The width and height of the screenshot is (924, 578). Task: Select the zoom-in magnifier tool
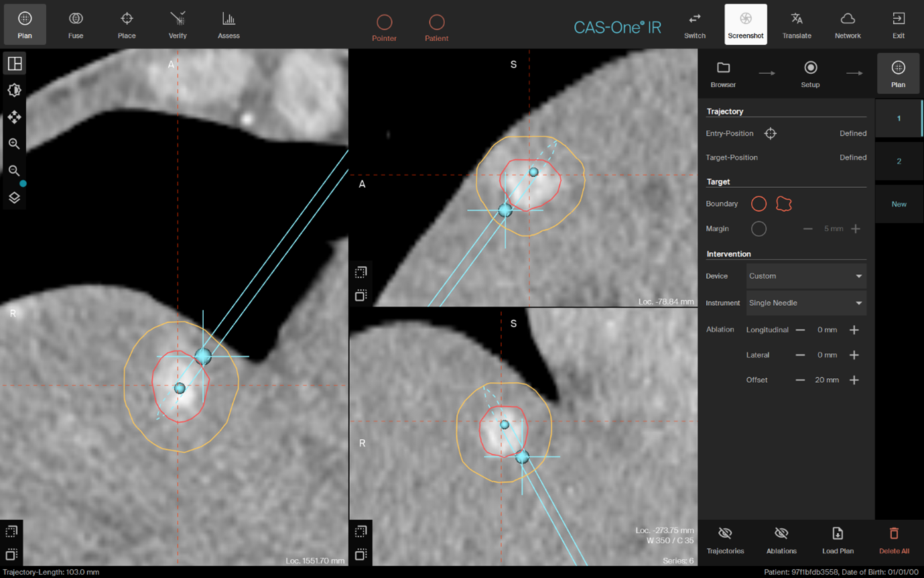tap(14, 143)
